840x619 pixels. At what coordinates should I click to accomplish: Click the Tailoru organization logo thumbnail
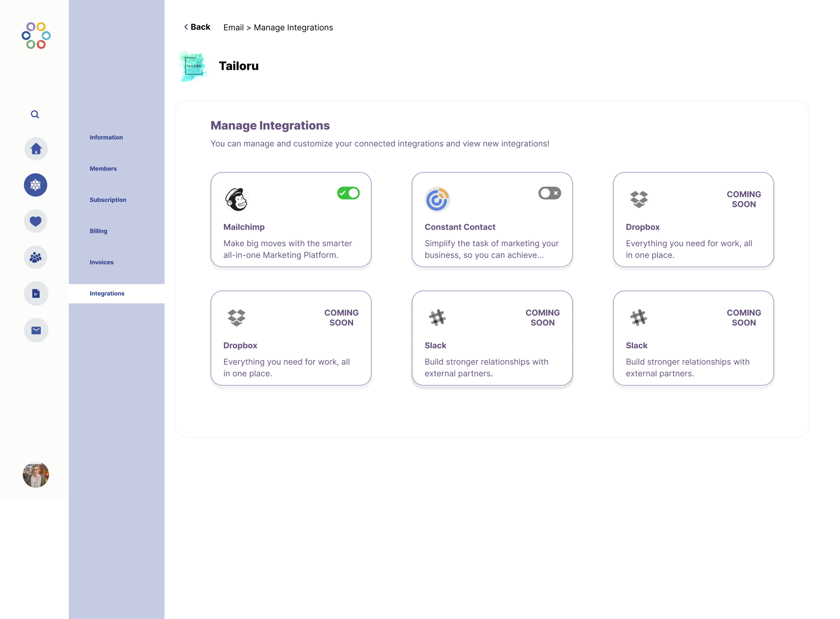(193, 66)
